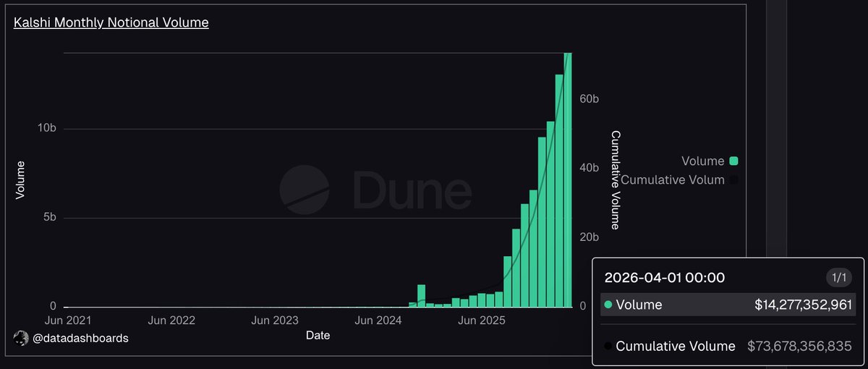Click the Jun 2023 x-axis label
This screenshot has height=369, width=868.
point(275,319)
